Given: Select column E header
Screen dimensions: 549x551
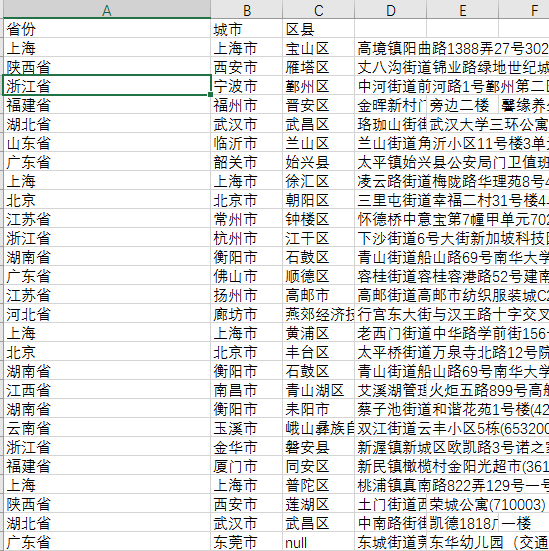Looking at the screenshot, I should (463, 9).
